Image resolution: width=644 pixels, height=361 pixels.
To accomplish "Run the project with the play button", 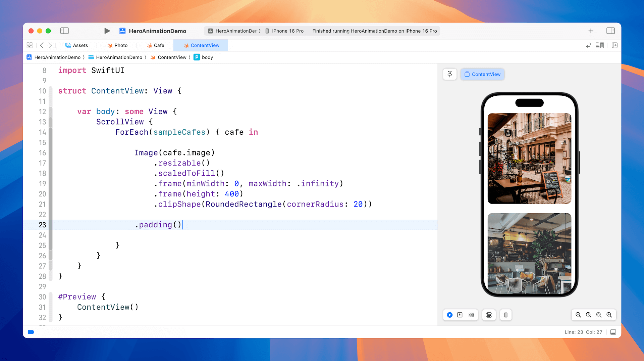I will coord(107,31).
